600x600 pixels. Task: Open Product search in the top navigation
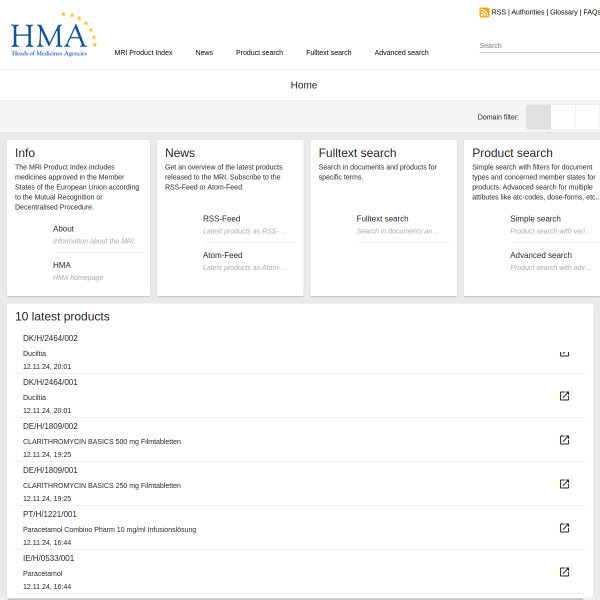pos(259,52)
